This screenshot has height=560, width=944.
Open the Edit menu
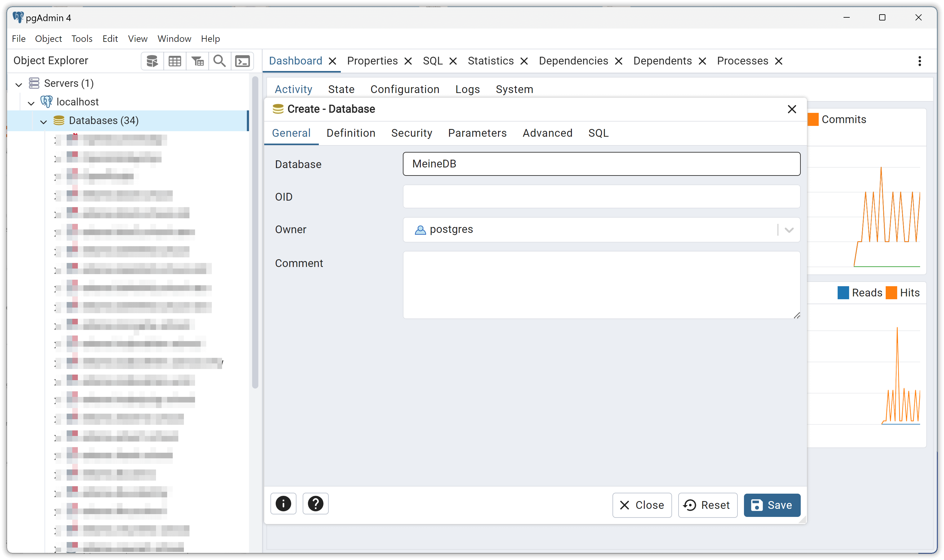coord(110,38)
